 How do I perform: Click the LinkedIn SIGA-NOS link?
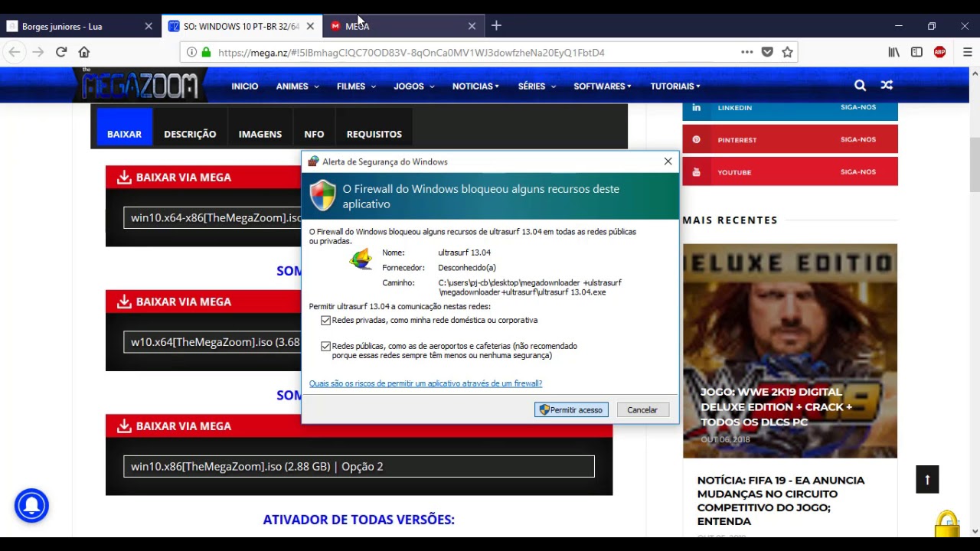(x=858, y=107)
